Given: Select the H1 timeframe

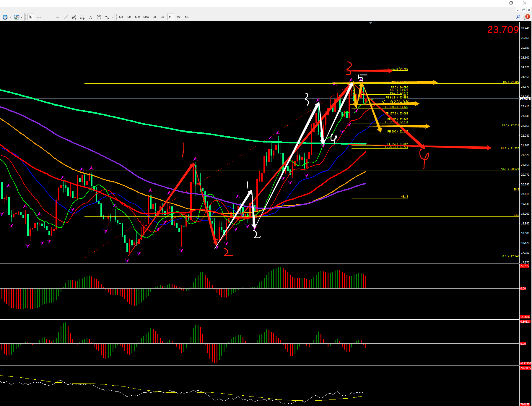Looking at the screenshot, I should click(x=154, y=17).
